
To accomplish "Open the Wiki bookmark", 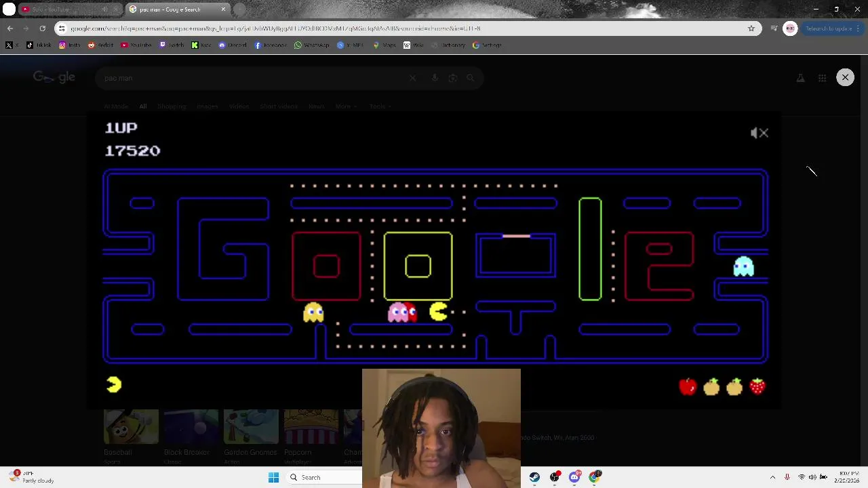I will pos(414,45).
